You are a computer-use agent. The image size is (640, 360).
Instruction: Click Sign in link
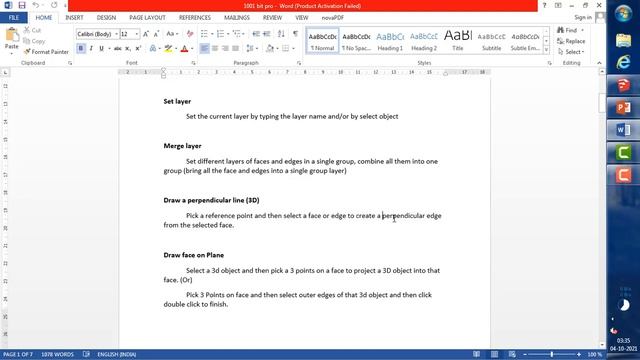[x=583, y=17]
